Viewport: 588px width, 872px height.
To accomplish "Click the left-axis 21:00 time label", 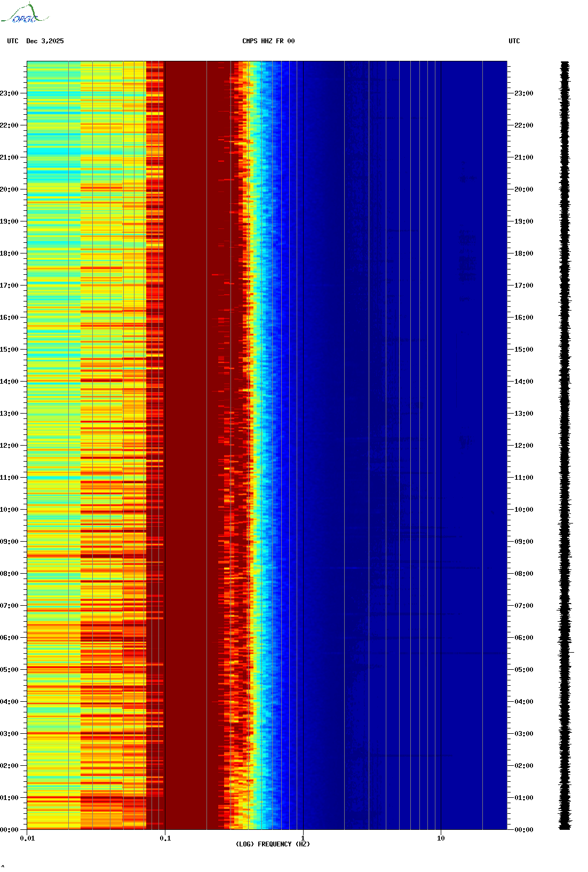I will tap(9, 157).
